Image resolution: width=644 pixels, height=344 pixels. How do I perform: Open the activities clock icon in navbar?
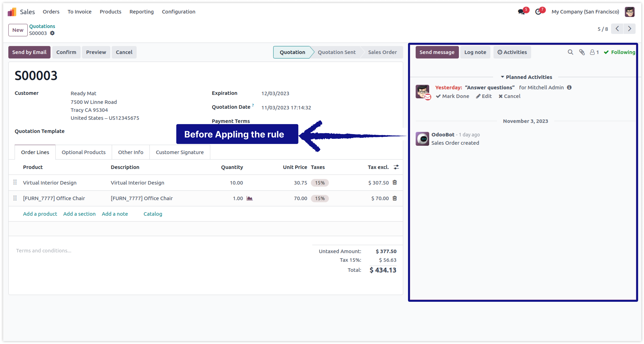pos(538,12)
